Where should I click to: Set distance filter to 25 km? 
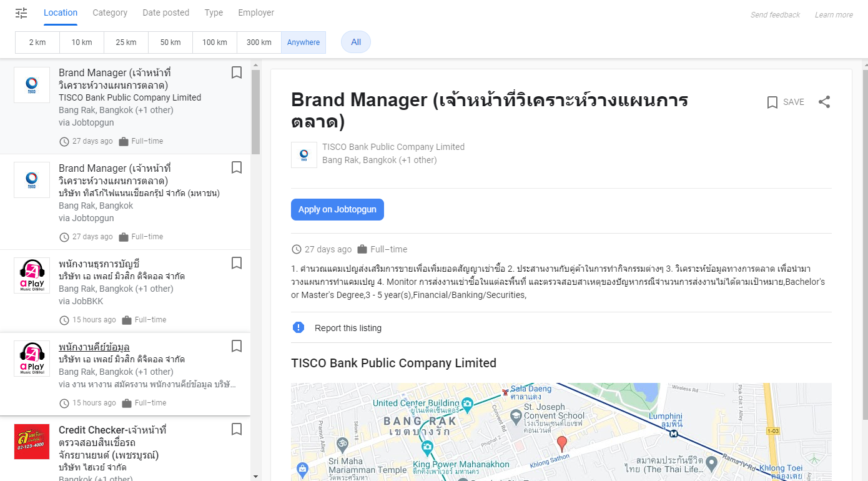point(126,42)
